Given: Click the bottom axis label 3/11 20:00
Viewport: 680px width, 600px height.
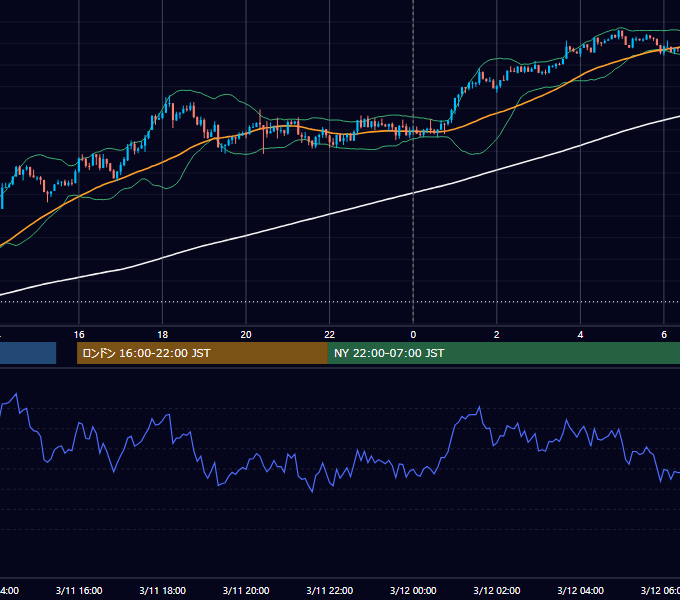Looking at the screenshot, I should (x=246, y=590).
